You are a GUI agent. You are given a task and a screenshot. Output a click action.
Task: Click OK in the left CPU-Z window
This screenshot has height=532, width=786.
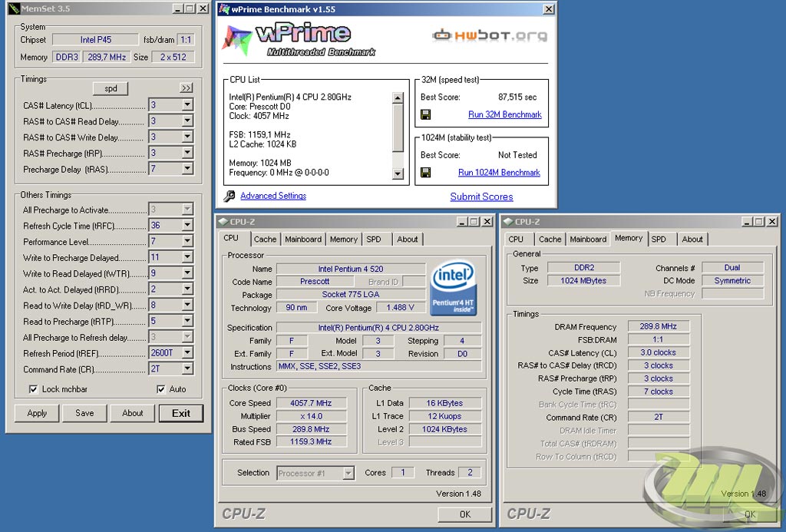click(x=464, y=514)
